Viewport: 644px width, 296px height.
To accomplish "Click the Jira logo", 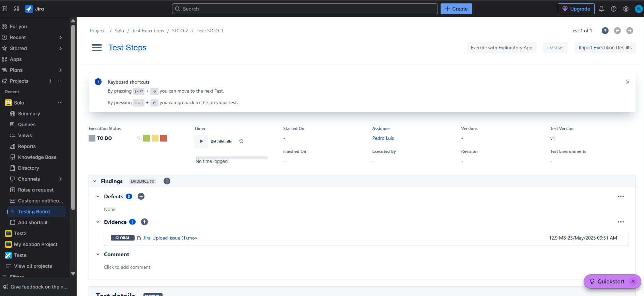I will (x=34, y=9).
